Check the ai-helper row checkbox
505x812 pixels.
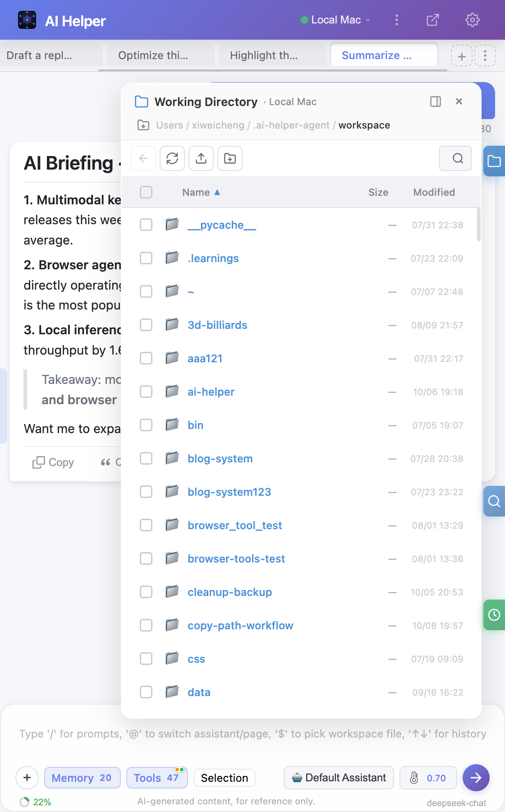(146, 392)
